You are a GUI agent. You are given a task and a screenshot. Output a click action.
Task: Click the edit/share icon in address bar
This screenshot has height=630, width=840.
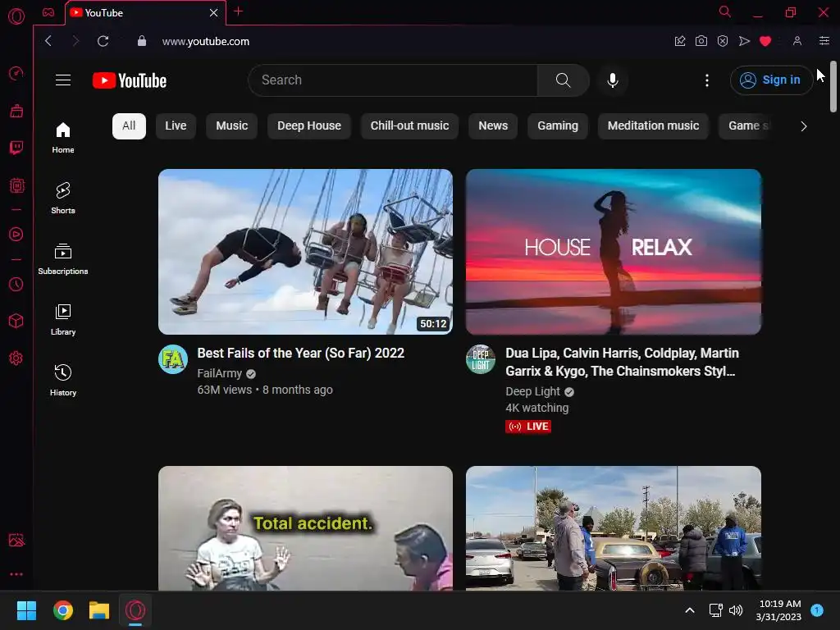pyautogui.click(x=680, y=41)
